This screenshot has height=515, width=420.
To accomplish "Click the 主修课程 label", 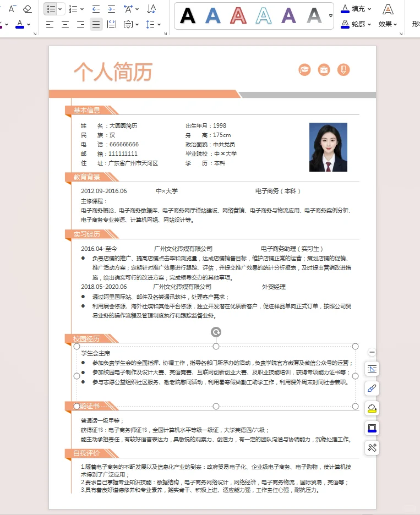I will pos(94,201).
